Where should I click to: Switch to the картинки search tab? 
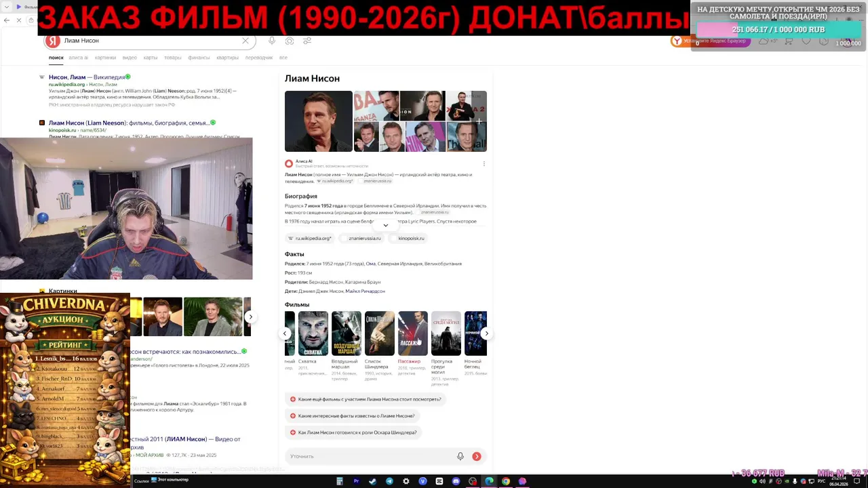(x=105, y=58)
